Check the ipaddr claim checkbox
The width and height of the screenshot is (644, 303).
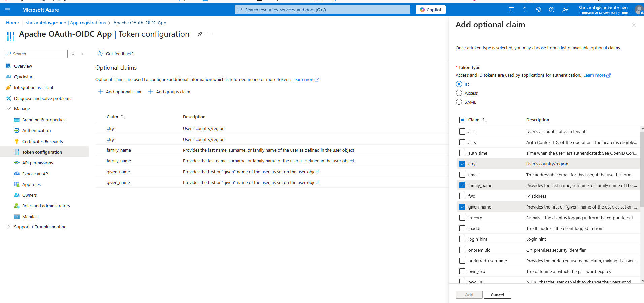(462, 228)
